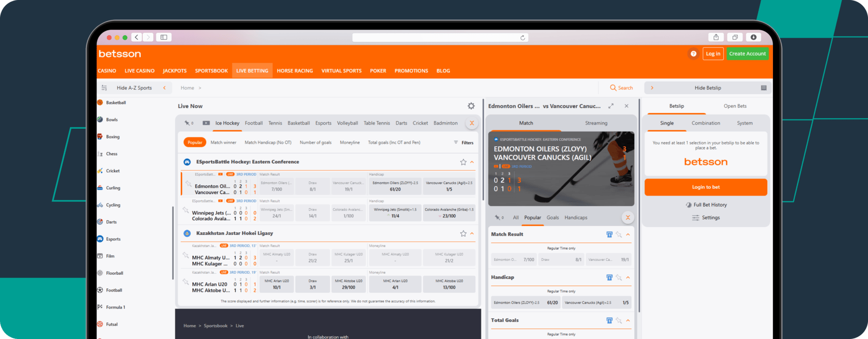The width and height of the screenshot is (868, 339).
Task: Switch to the Football sport tab
Action: pos(254,123)
